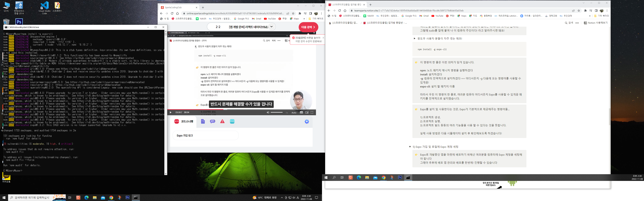
Task: Open new tab in SpartaCodingClub window
Action: pyautogui.click(x=203, y=8)
